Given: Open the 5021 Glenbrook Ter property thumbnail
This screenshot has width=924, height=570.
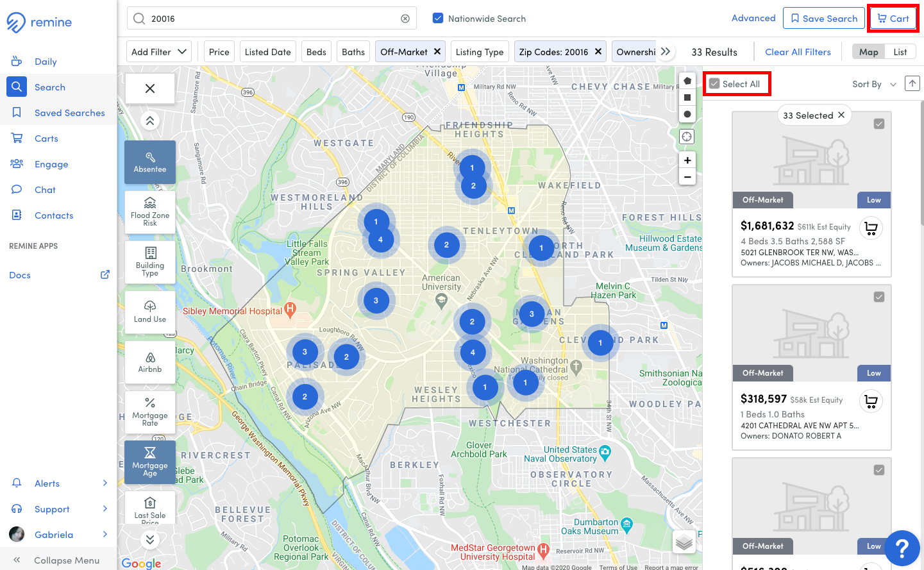Looking at the screenshot, I should pyautogui.click(x=812, y=160).
